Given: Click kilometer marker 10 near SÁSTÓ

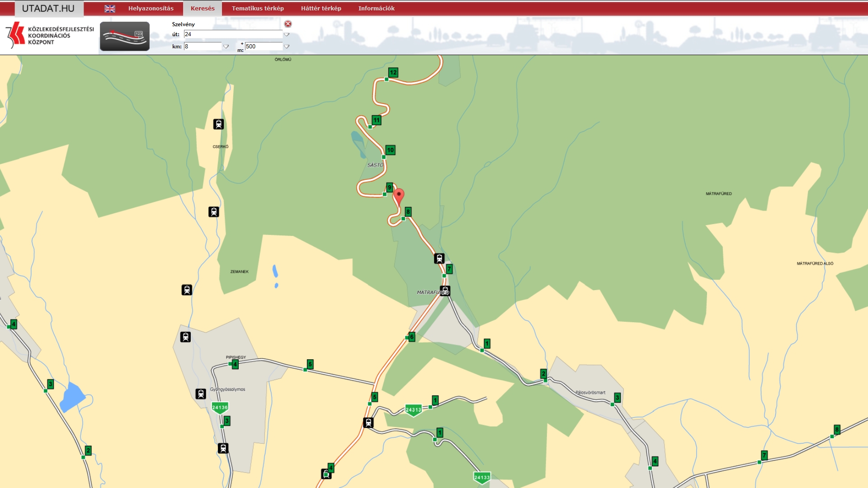Looking at the screenshot, I should point(390,150).
